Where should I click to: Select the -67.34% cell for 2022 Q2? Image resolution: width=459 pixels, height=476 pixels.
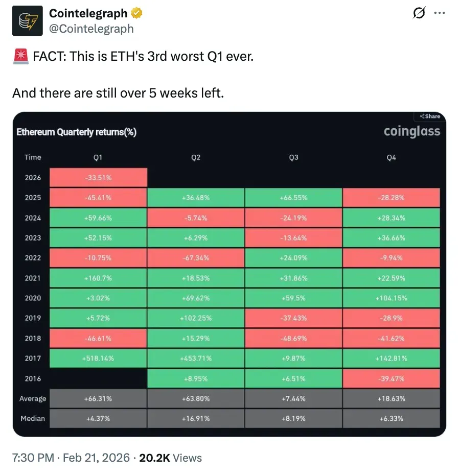click(196, 258)
